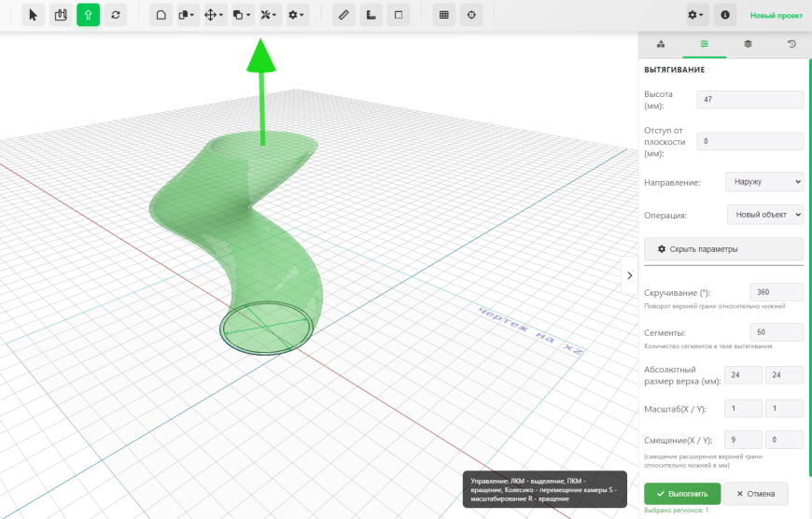
Task: Click the Выполнить execute button
Action: pyautogui.click(x=682, y=494)
